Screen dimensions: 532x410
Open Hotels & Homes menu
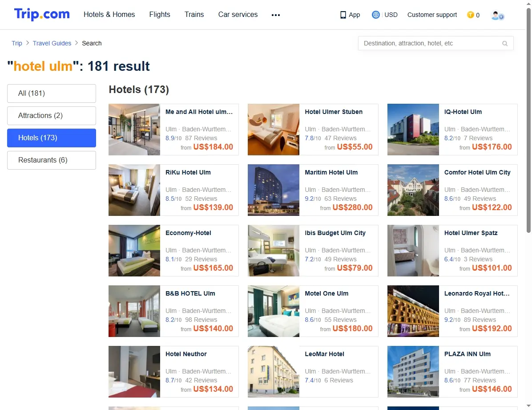click(109, 14)
